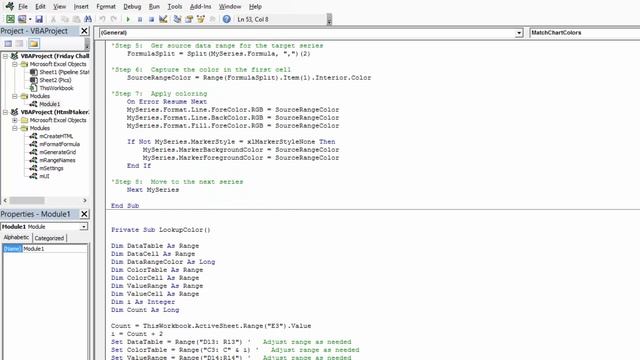
Task: Open the Insert object dropdown arrow
Action: [x=30, y=19]
